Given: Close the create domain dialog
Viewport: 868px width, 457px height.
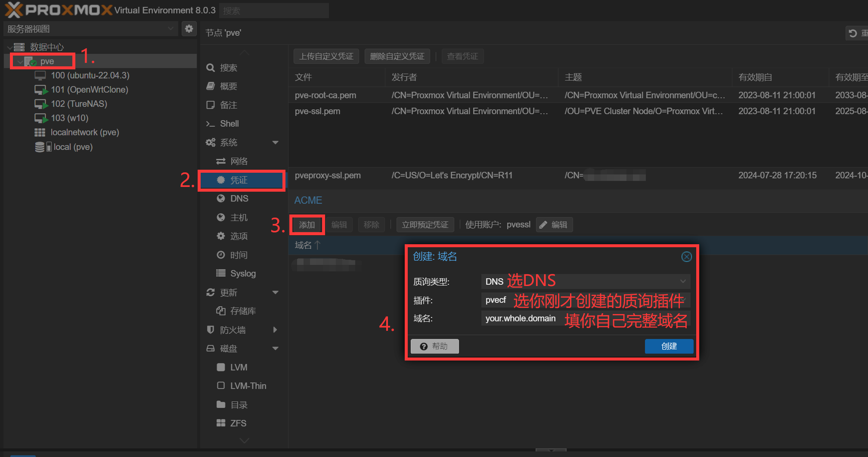Looking at the screenshot, I should (x=686, y=257).
